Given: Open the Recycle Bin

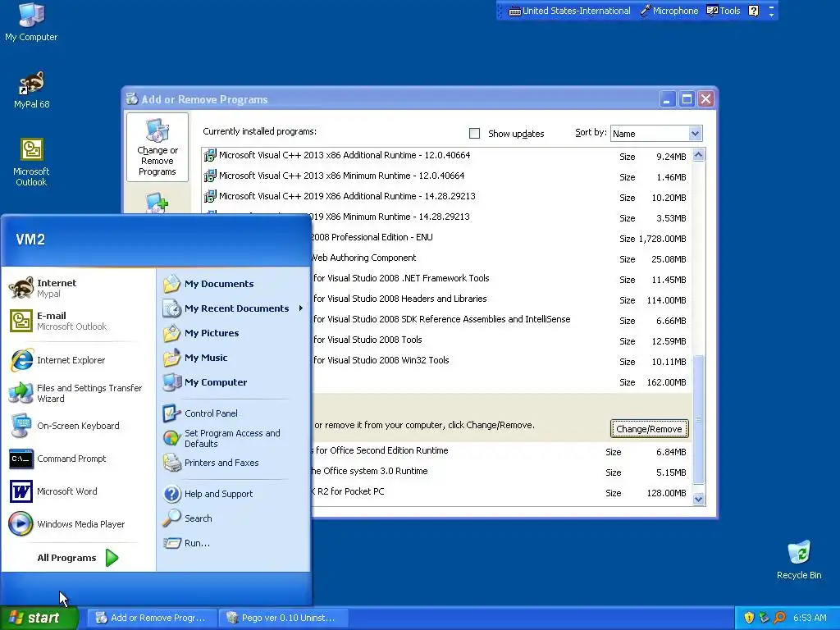Looking at the screenshot, I should (799, 559).
